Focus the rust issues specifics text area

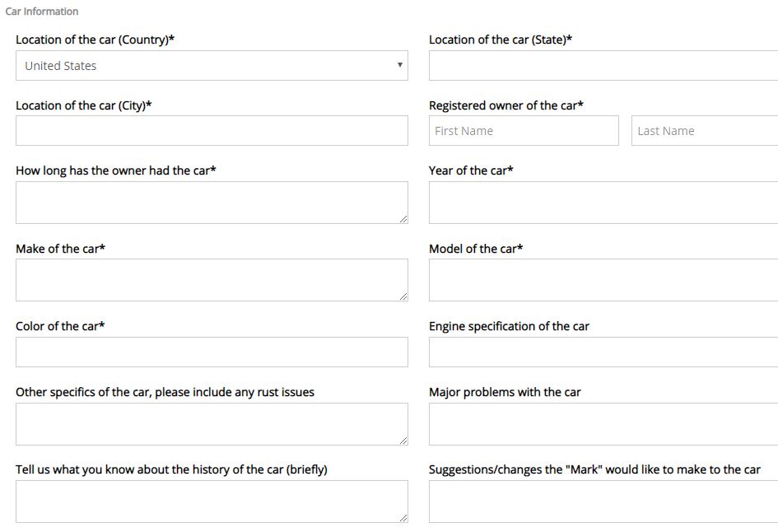point(212,424)
